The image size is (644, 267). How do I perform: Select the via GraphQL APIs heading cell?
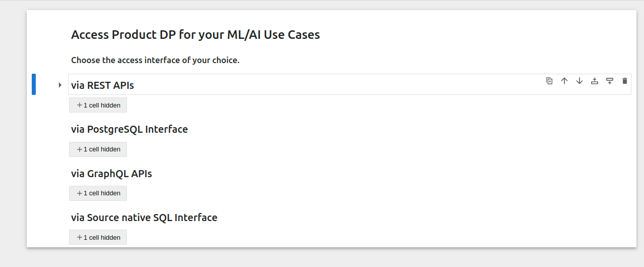(111, 174)
